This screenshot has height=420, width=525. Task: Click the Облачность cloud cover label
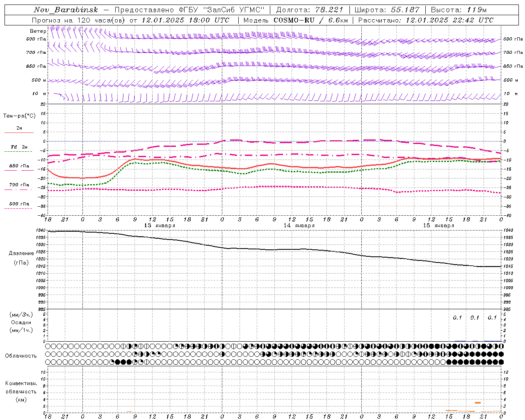(21, 356)
